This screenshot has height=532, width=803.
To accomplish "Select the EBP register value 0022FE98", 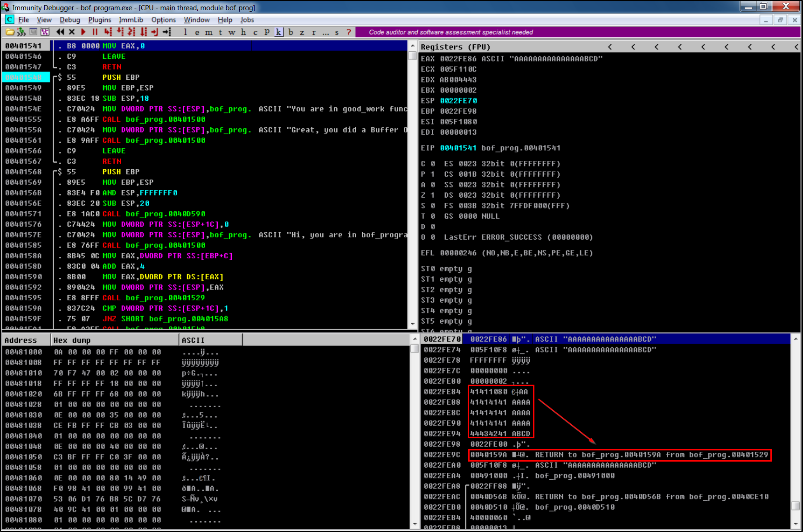I will [458, 111].
